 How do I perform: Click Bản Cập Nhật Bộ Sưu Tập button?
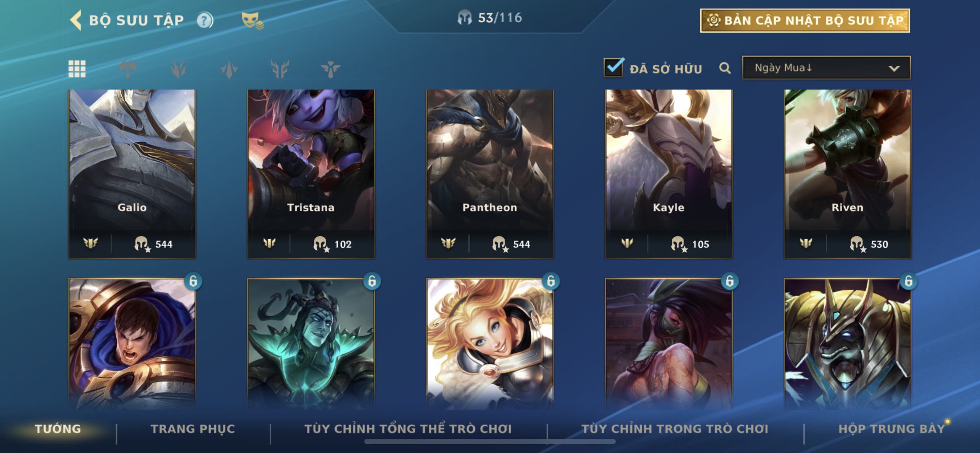click(805, 20)
